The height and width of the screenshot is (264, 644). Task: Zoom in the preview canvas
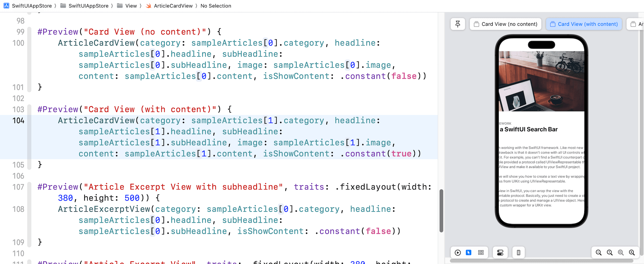(632, 253)
